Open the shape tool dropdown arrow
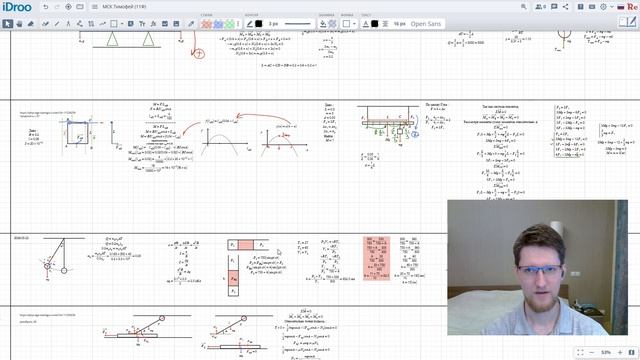The width and height of the screenshot is (640, 360). [122, 24]
